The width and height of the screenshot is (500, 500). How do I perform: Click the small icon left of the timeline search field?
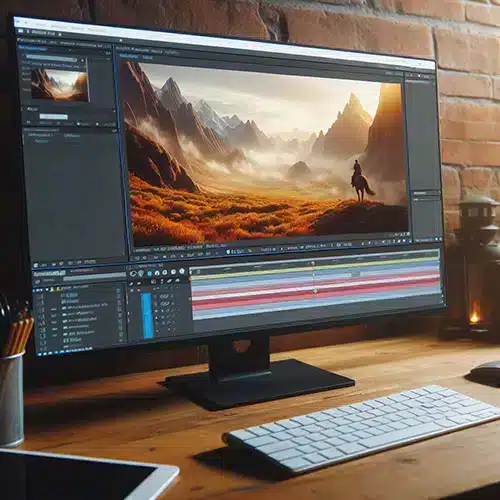click(37, 282)
